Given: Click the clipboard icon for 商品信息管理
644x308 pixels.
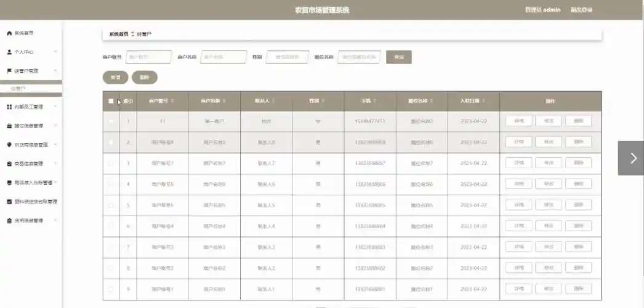Looking at the screenshot, I should (9, 163).
